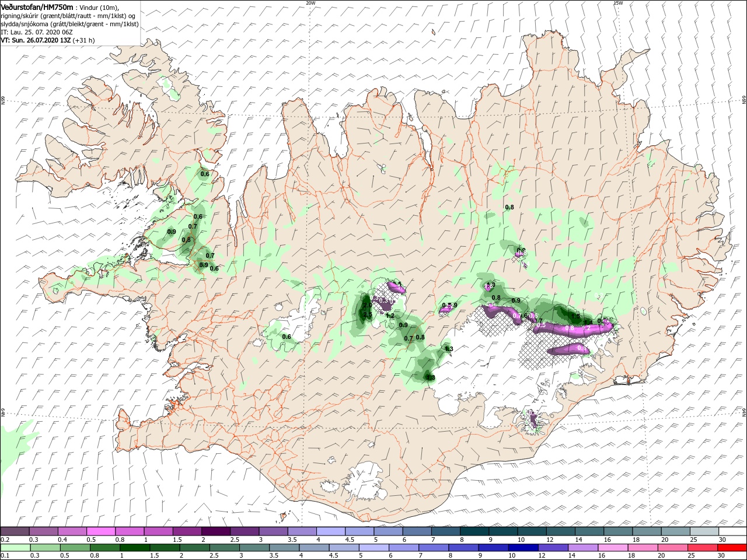Click the teal-gray swatch labeled 16 in top row

tap(617, 531)
